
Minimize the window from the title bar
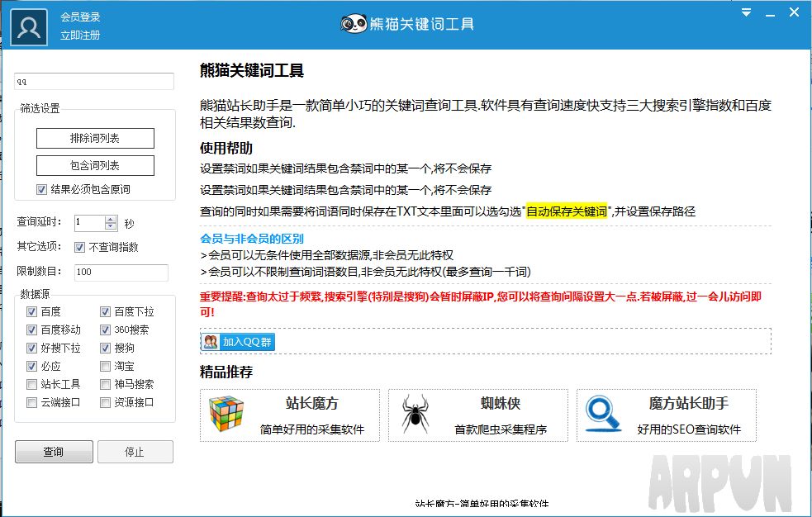click(770, 13)
